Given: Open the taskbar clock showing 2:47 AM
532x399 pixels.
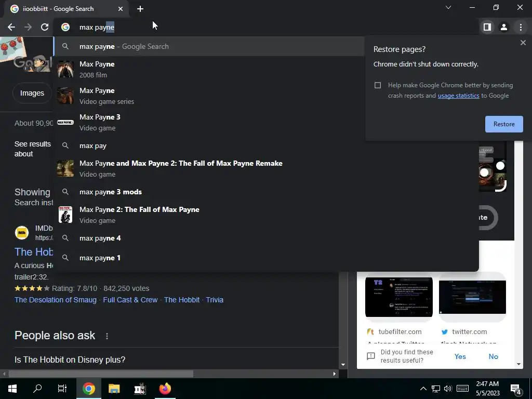Looking at the screenshot, I should pyautogui.click(x=487, y=389).
